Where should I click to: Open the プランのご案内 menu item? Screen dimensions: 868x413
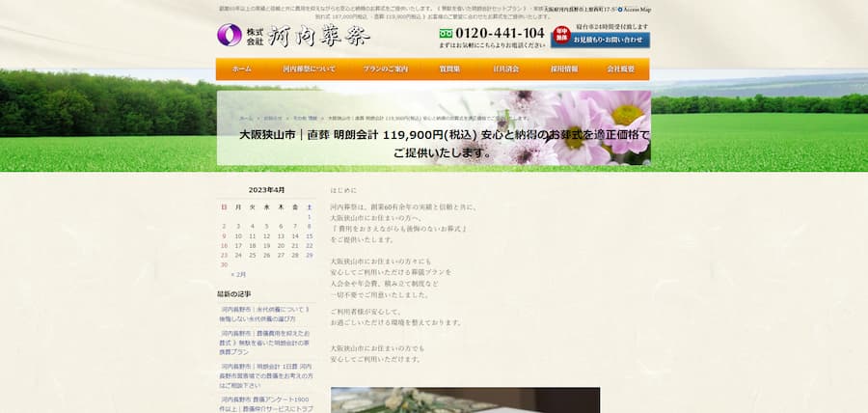385,69
